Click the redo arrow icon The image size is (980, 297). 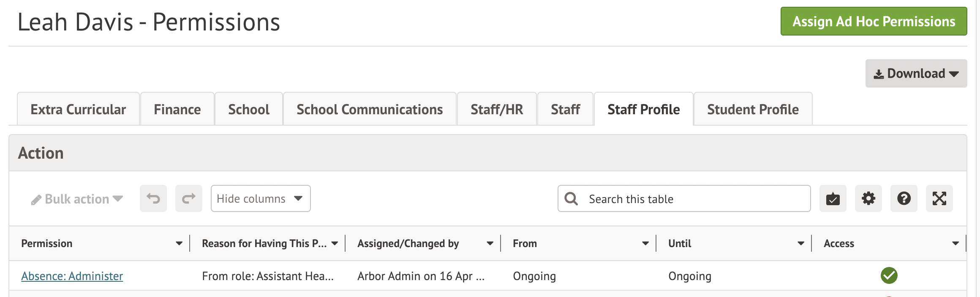tap(189, 198)
